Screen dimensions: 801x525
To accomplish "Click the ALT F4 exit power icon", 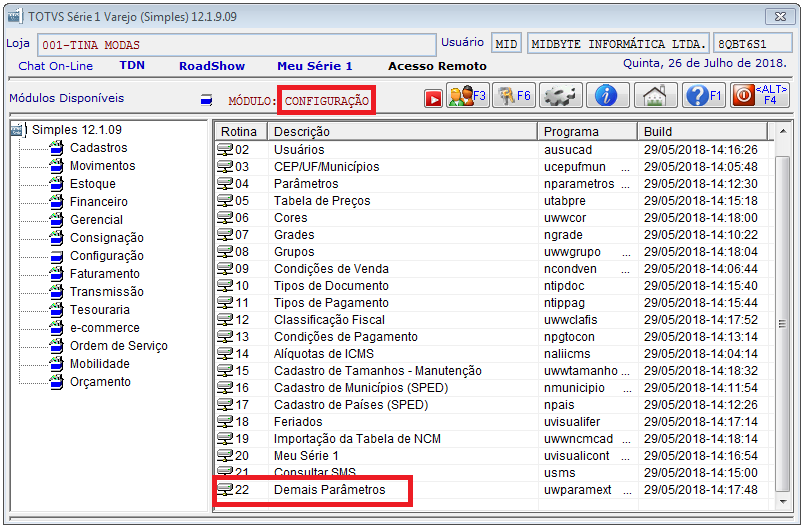I will [760, 96].
